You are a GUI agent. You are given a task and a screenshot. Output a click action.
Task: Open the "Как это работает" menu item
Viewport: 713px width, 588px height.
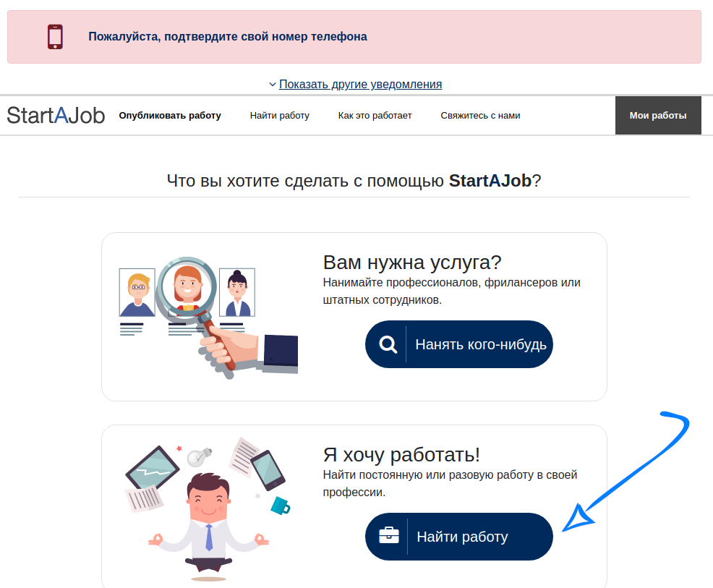pos(375,116)
